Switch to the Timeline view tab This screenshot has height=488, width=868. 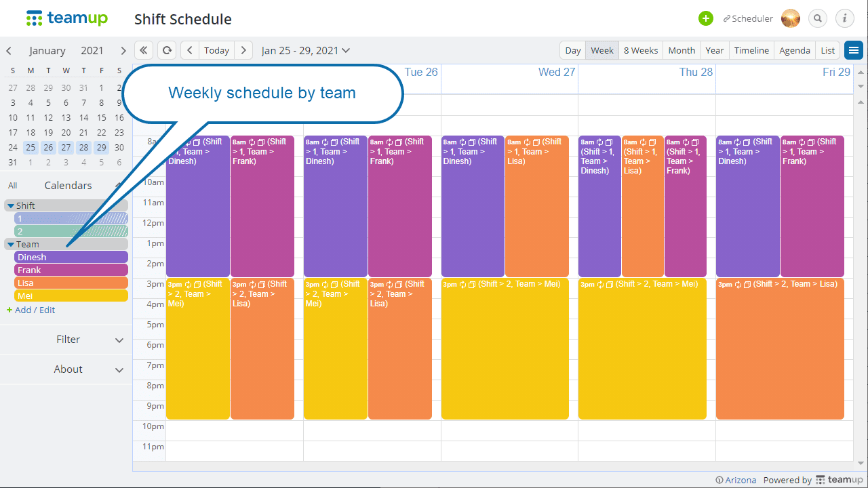tap(751, 50)
